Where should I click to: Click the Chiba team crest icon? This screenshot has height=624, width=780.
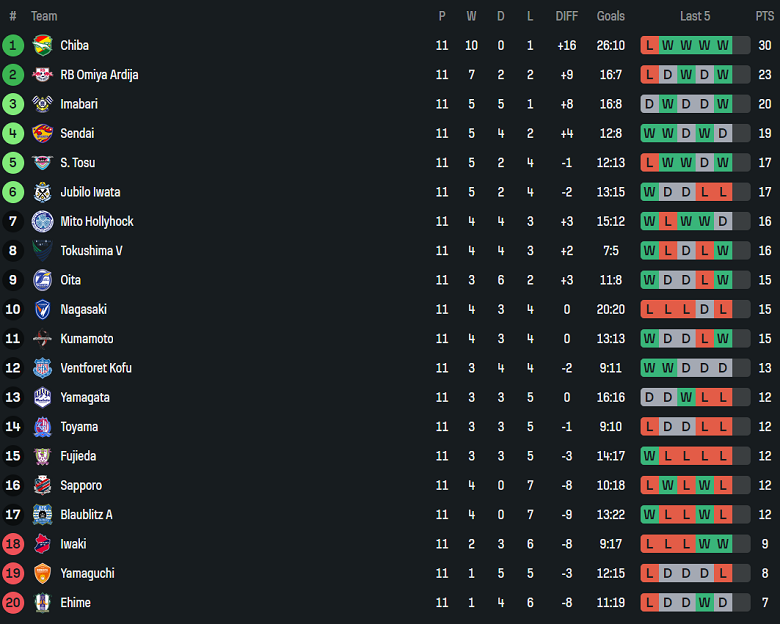click(42, 45)
